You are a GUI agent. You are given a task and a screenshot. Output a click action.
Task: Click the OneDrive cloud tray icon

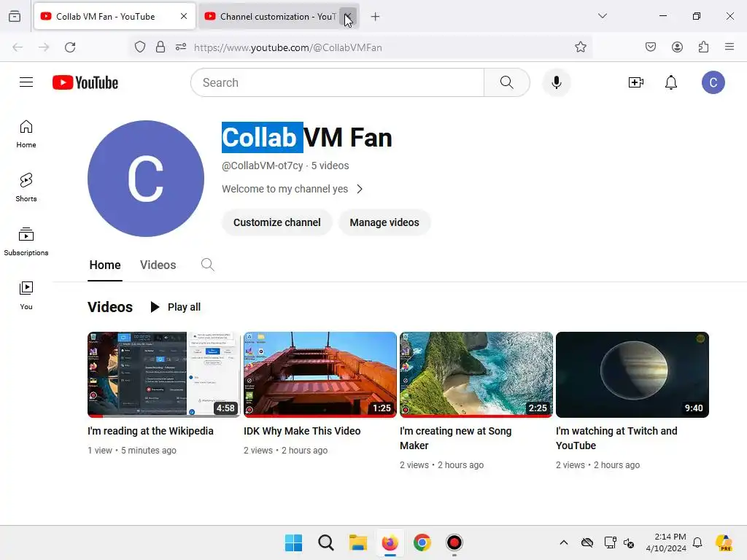(x=587, y=542)
